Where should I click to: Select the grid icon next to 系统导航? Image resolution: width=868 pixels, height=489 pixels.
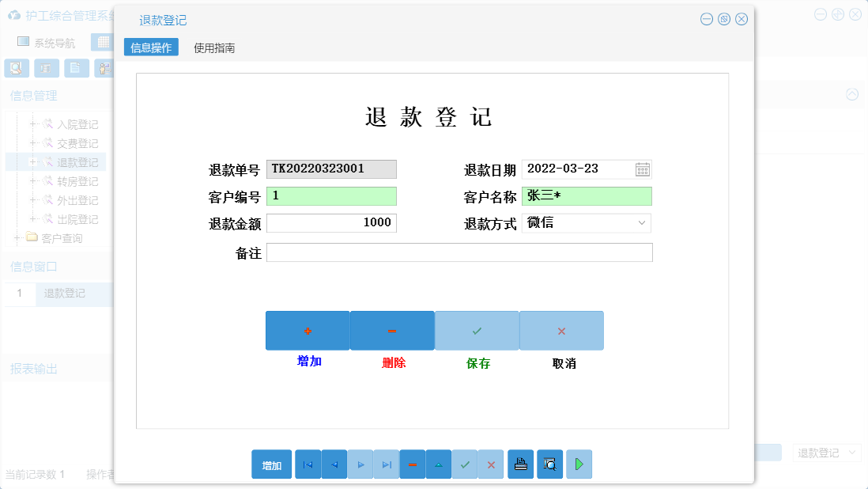click(103, 41)
